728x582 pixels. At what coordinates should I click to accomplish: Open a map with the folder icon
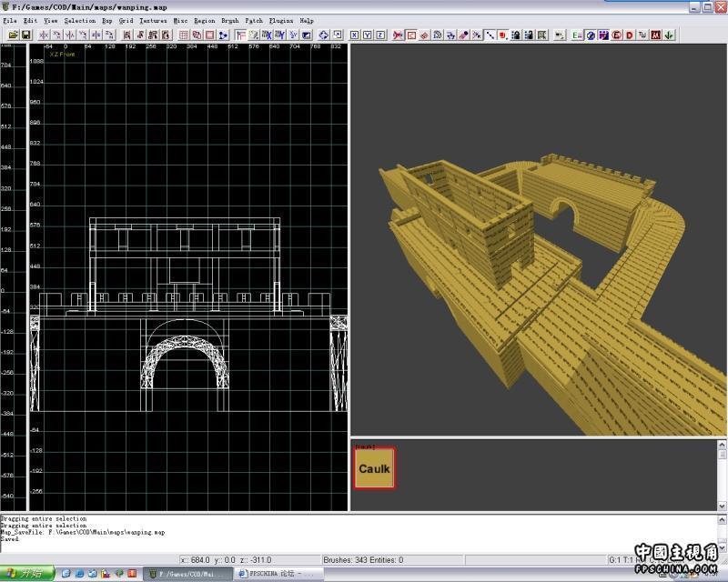(14, 35)
